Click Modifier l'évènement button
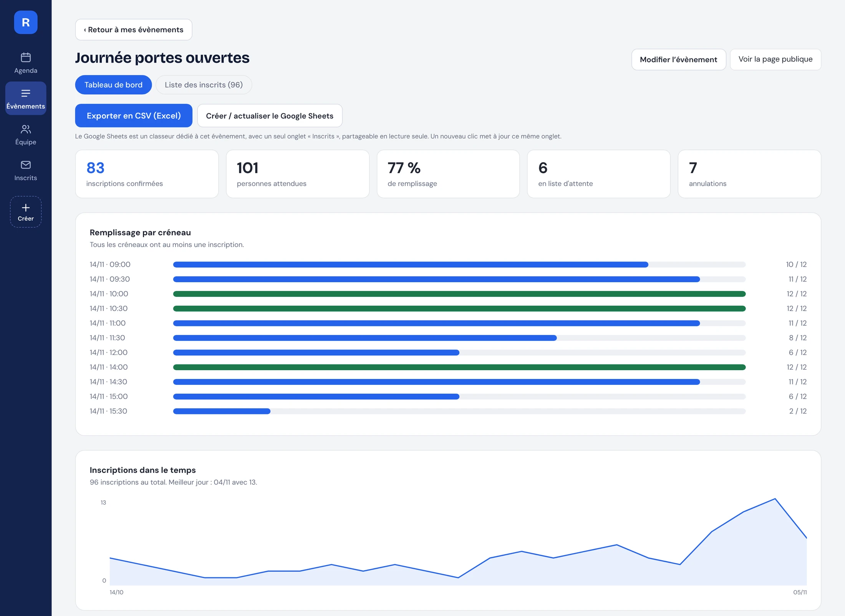This screenshot has width=845, height=616. coord(678,60)
